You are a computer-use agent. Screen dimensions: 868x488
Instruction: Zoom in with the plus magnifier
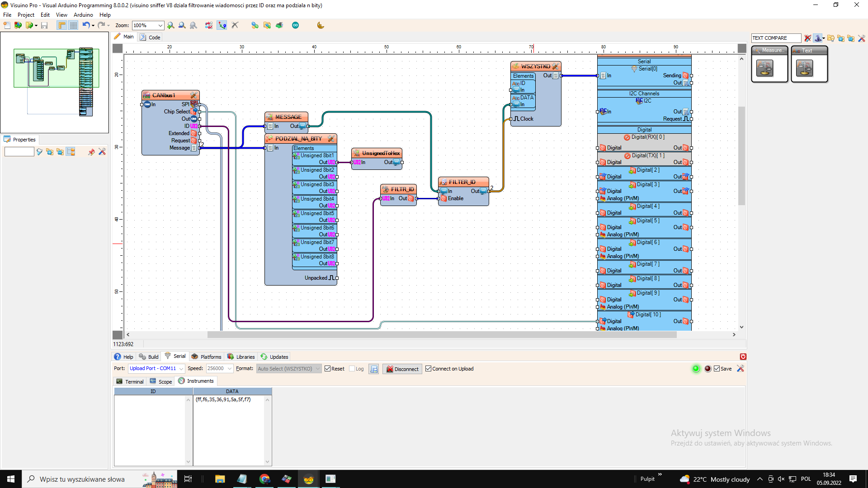coord(170,25)
